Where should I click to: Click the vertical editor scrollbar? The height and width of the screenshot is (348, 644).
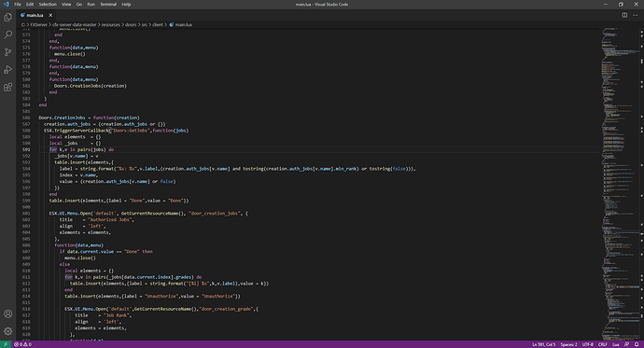641,184
